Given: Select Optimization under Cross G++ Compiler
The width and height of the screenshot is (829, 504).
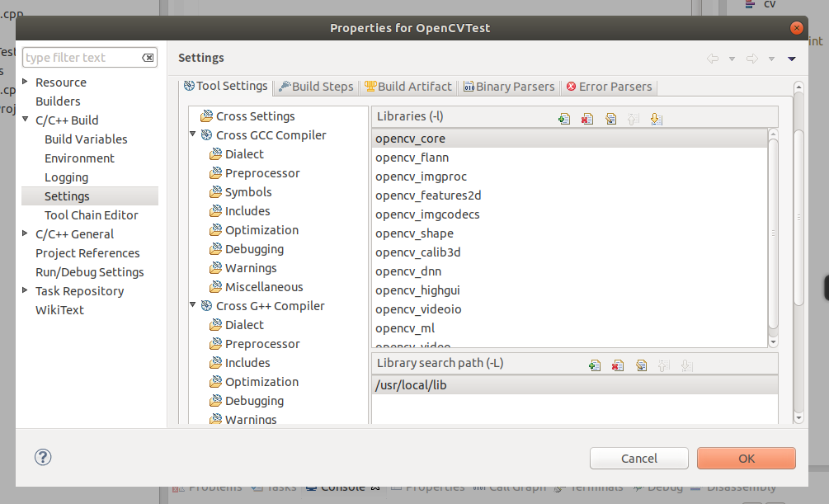Looking at the screenshot, I should pos(261,383).
